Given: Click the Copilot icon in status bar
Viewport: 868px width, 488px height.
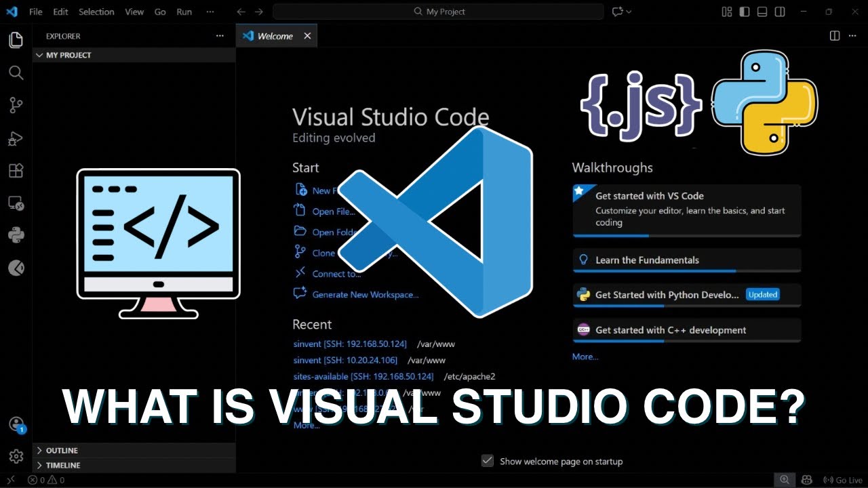Looking at the screenshot, I should [x=808, y=480].
